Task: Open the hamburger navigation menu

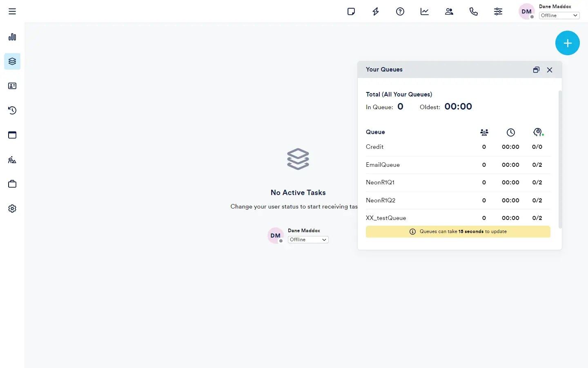Action: [12, 11]
